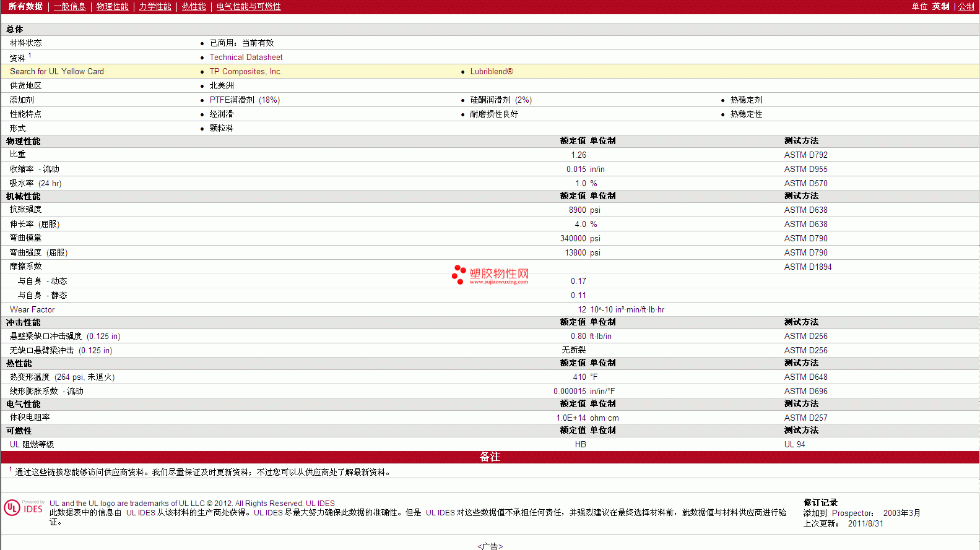Viewport: 980px width, 550px height.
Task: Select the 耐磨损性良好 feature text
Action: tap(494, 114)
